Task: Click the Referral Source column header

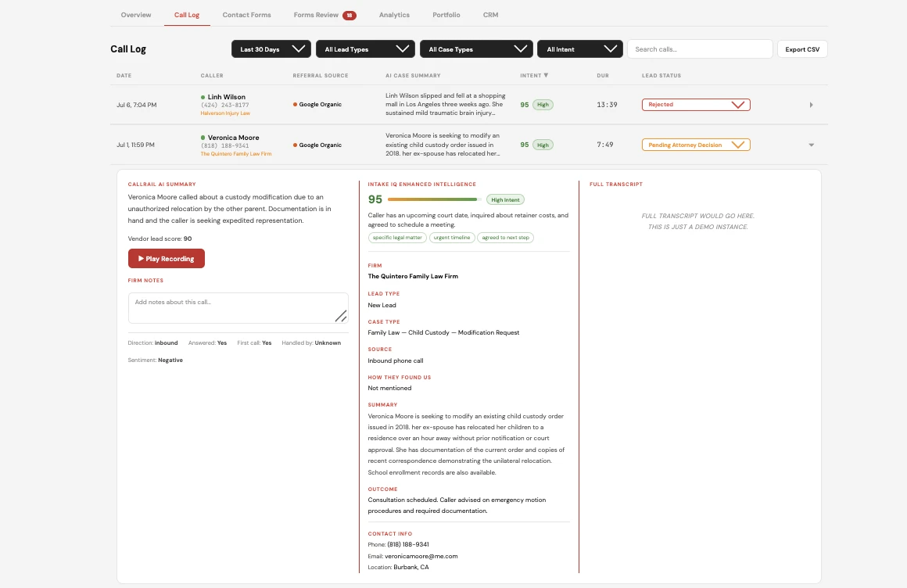Action: click(321, 76)
